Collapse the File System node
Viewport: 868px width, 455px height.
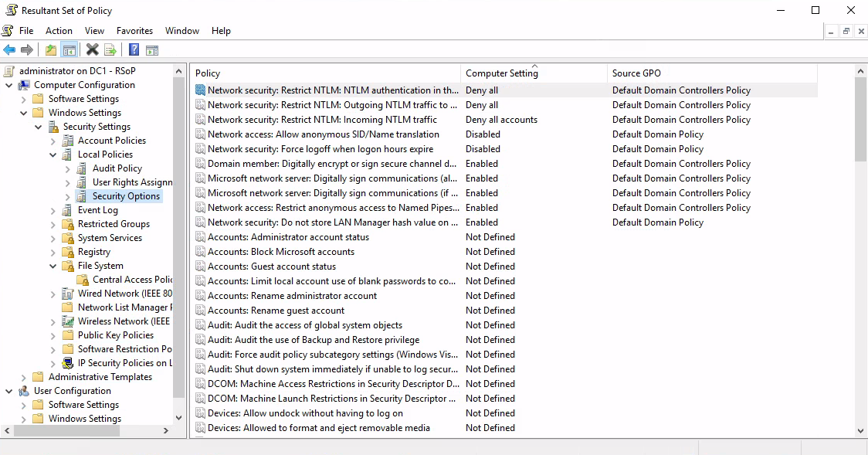[53, 267]
